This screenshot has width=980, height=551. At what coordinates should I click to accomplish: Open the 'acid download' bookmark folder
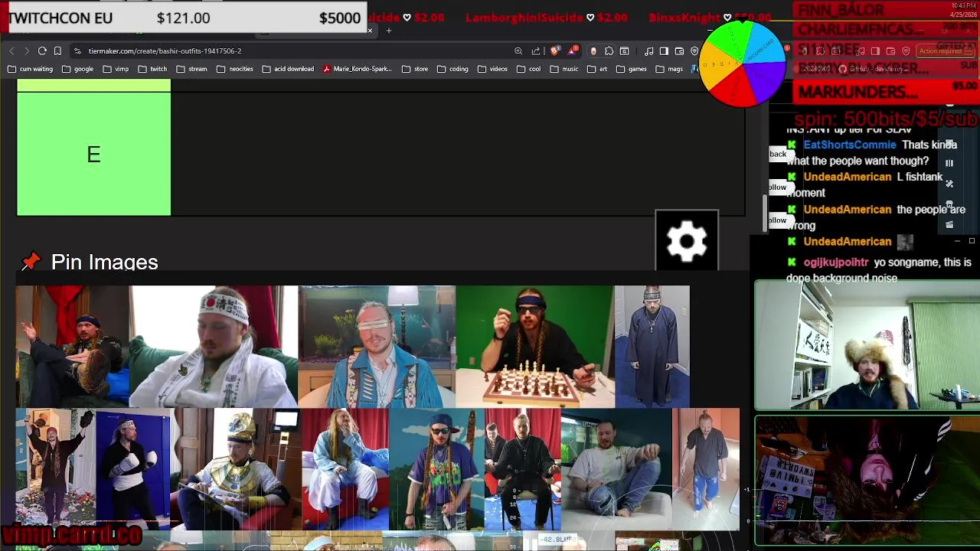pos(287,69)
